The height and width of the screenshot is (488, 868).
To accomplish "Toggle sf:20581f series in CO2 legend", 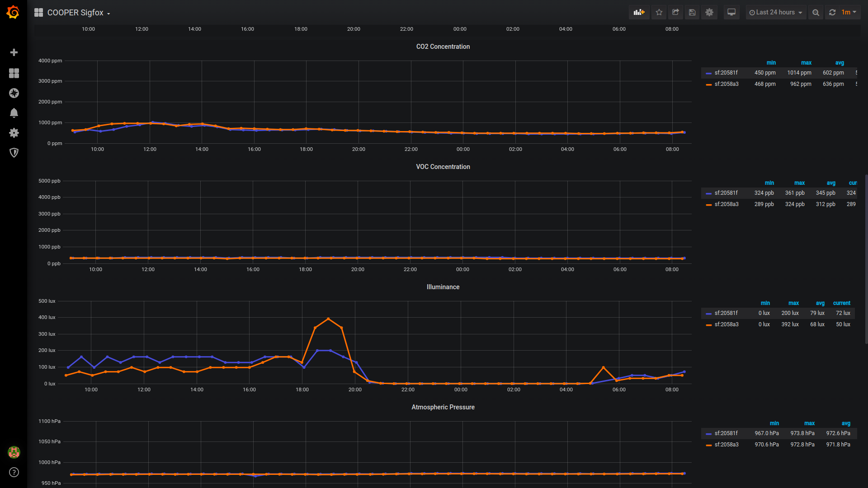I will click(x=726, y=73).
